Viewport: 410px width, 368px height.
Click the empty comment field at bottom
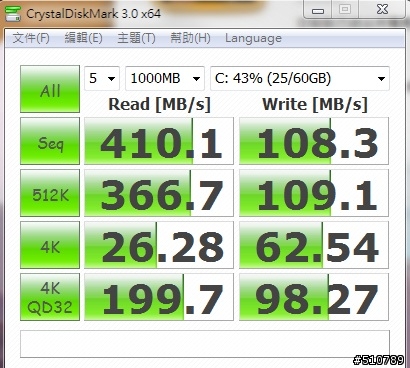pos(205,344)
